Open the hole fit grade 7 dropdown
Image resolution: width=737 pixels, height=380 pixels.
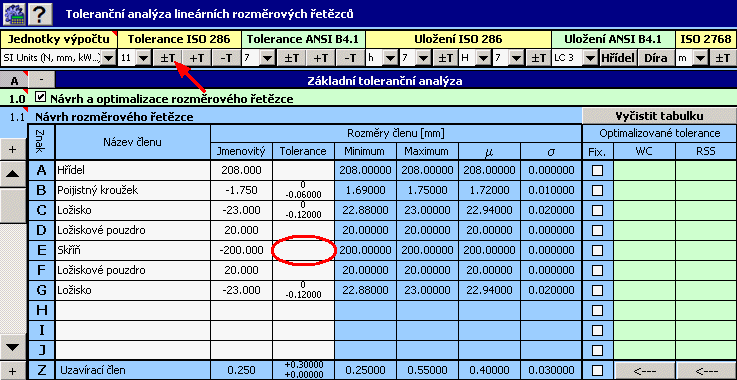(x=516, y=58)
